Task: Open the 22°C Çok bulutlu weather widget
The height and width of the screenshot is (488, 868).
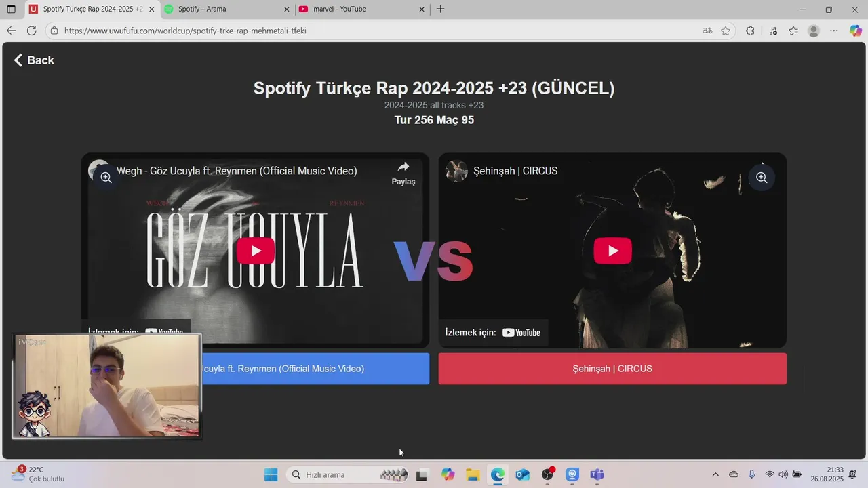Action: click(38, 474)
